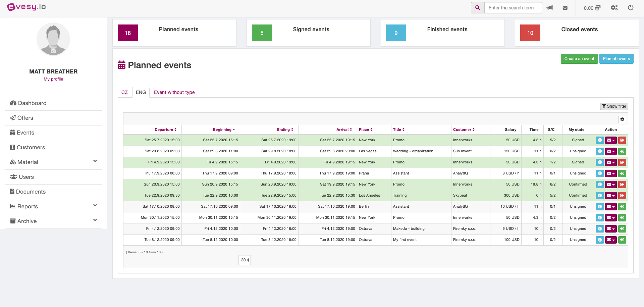Sign in to My first event

[622, 240]
